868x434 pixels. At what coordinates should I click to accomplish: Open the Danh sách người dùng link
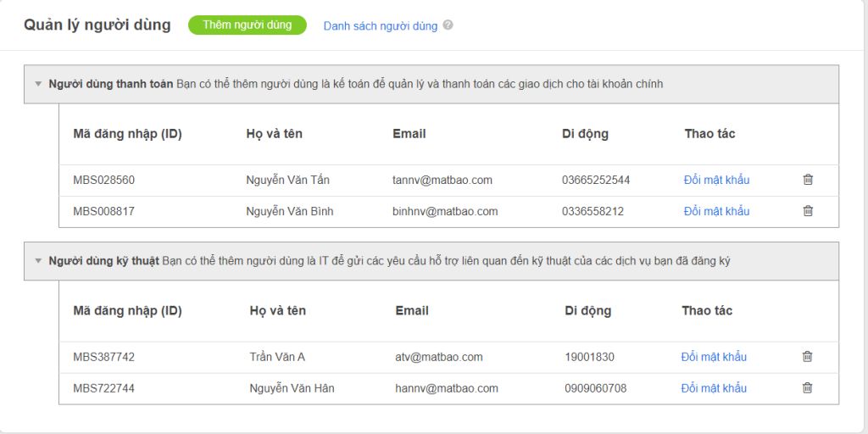(x=381, y=26)
